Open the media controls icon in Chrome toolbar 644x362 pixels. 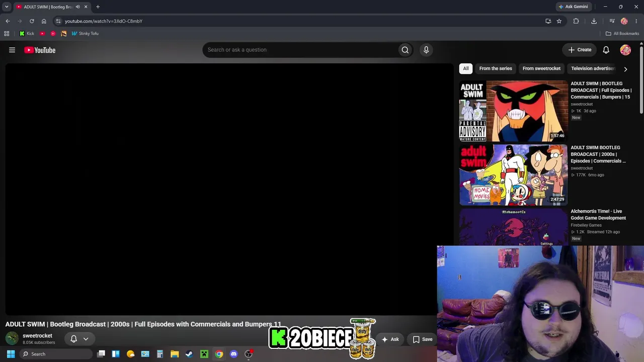(612, 21)
